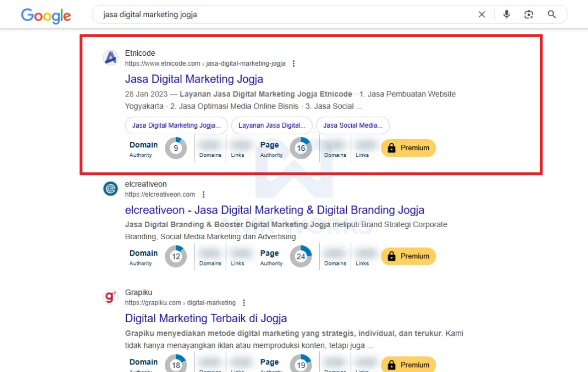Open Google Lens image search icon
The width and height of the screenshot is (588, 372).
pyautogui.click(x=528, y=15)
